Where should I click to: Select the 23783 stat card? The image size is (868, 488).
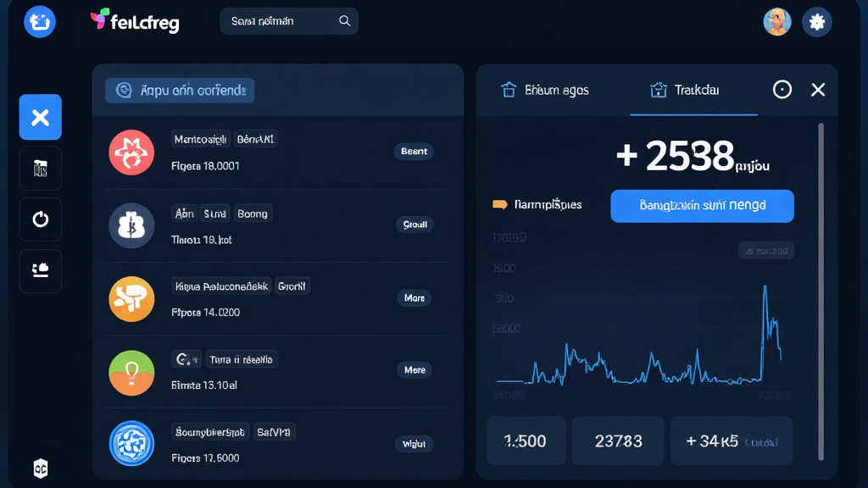tap(618, 441)
